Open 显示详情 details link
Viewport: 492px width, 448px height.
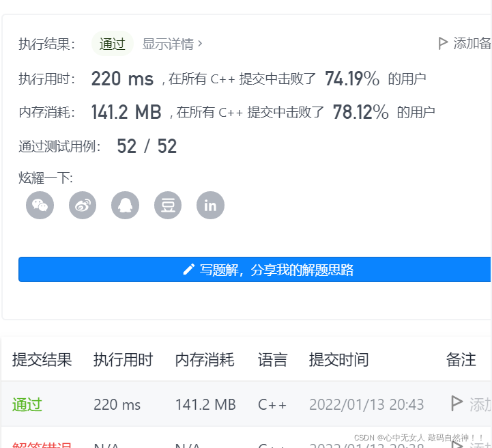[172, 44]
